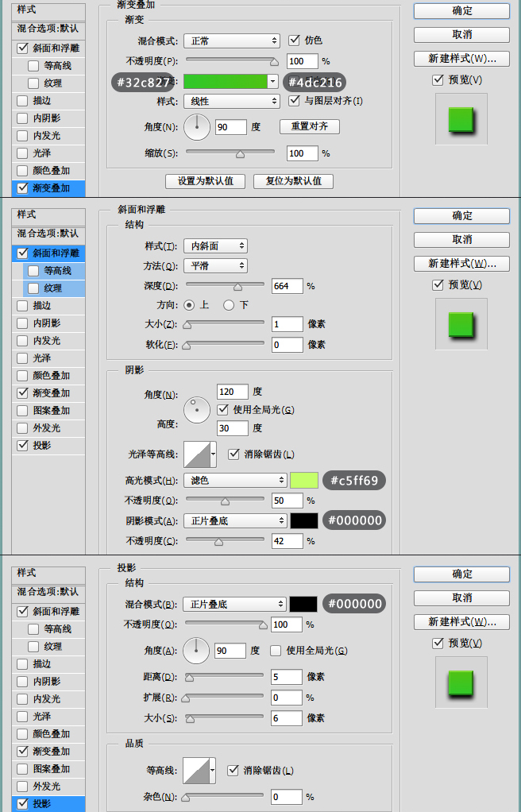The height and width of the screenshot is (812, 521).
Task: Open 混合模式(B) dropdown in the 投影 dialog
Action: (x=234, y=605)
